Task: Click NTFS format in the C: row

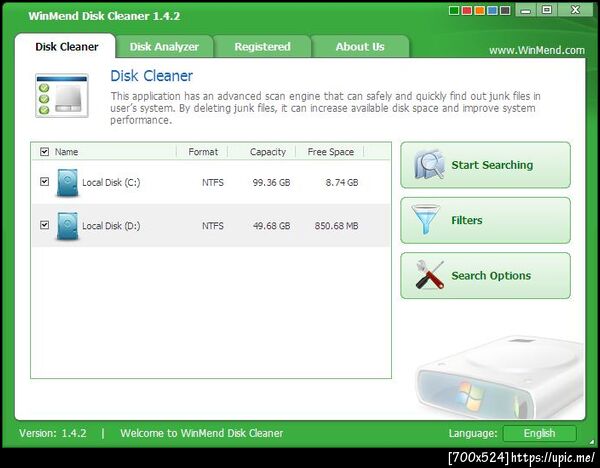Action: pyautogui.click(x=213, y=183)
